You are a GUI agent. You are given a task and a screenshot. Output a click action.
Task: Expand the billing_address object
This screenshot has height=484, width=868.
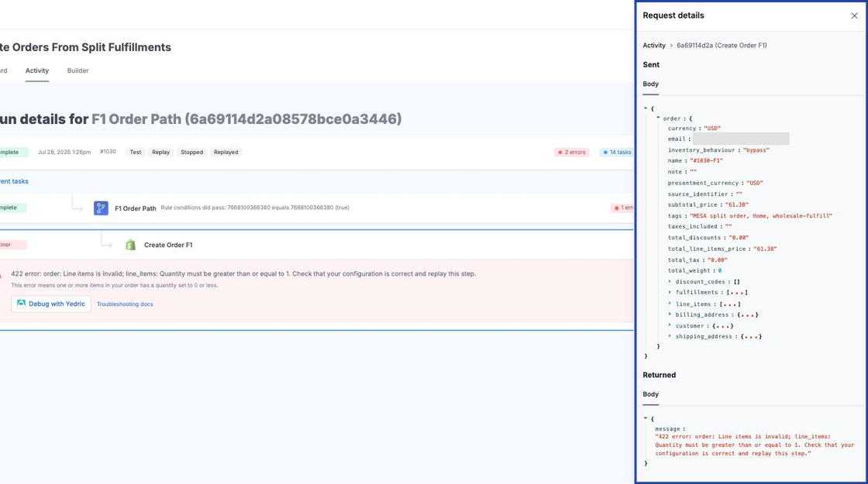[x=670, y=314]
